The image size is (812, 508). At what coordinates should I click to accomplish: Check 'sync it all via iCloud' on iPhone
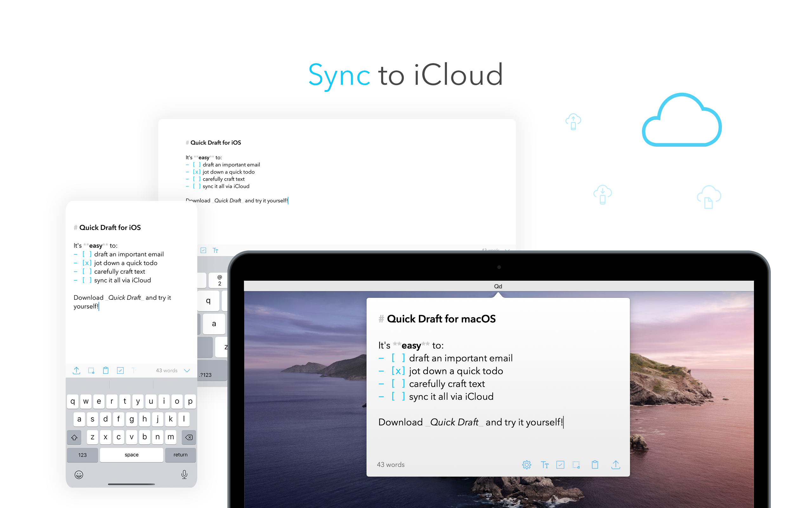87,280
